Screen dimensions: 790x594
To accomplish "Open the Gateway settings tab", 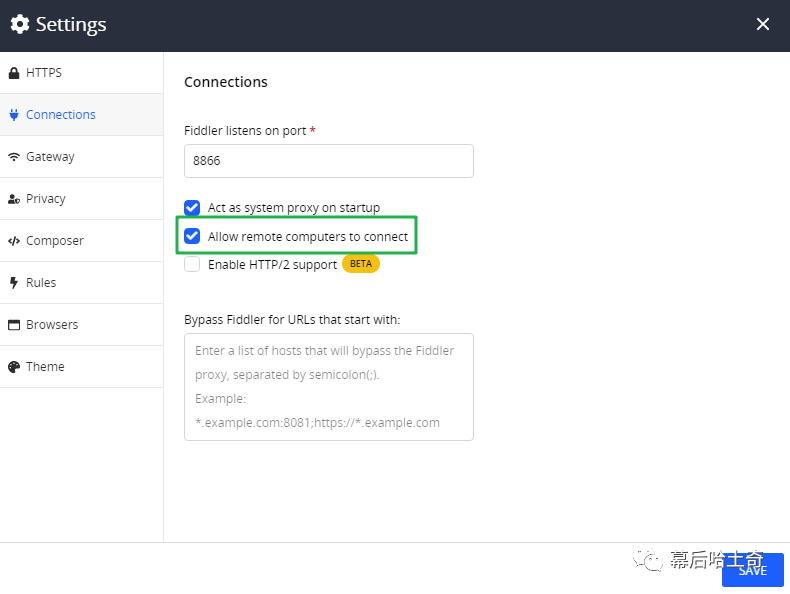I will 82,157.
